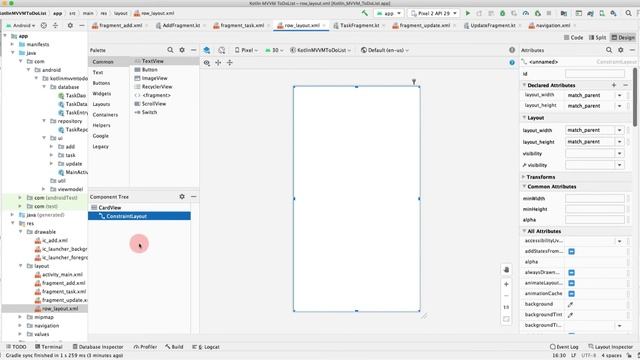Click the pan hand tool in design surface
The width and height of the screenshot is (640, 360).
pos(507,270)
